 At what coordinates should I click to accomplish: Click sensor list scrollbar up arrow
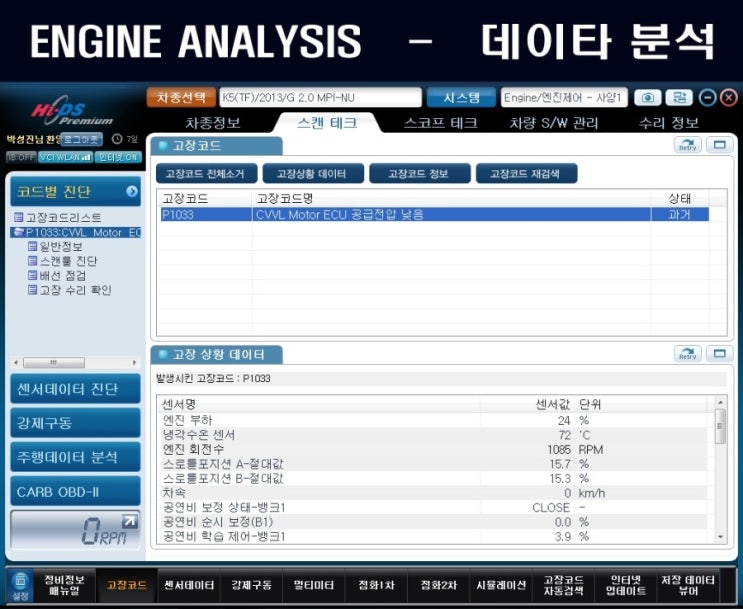click(720, 402)
